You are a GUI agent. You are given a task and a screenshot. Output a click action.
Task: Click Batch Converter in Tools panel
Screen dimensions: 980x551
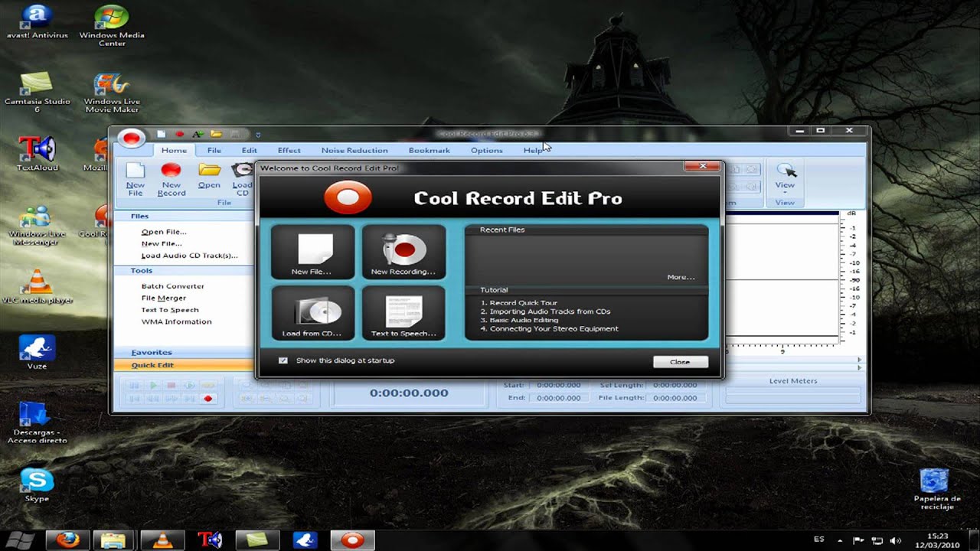173,286
